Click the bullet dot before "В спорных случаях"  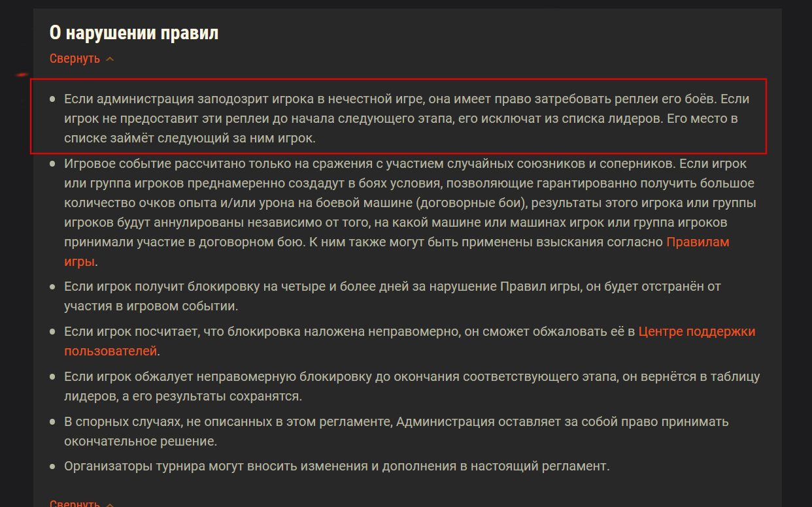point(53,422)
